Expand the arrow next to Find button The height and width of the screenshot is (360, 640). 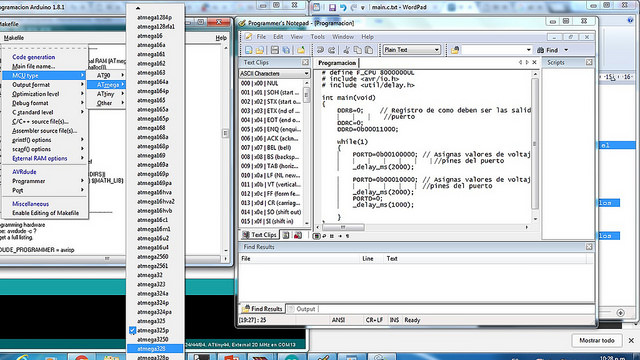pos(566,50)
